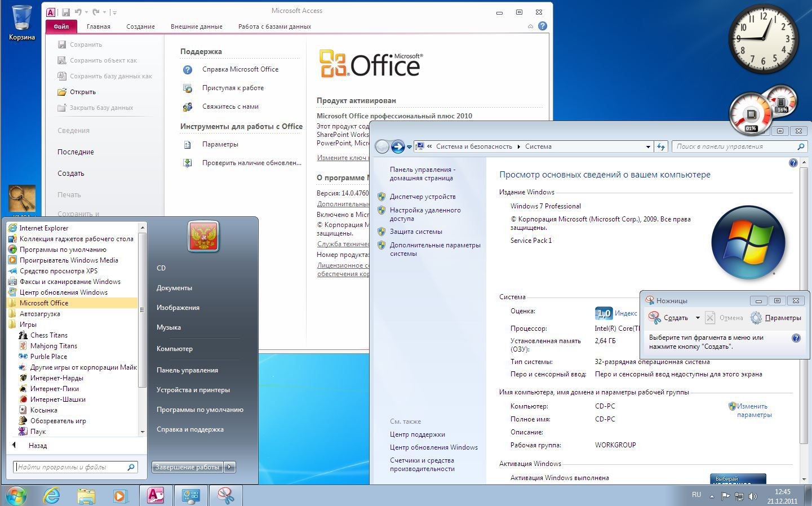Open Защита системы link
This screenshot has width=812, height=506.
coord(416,232)
